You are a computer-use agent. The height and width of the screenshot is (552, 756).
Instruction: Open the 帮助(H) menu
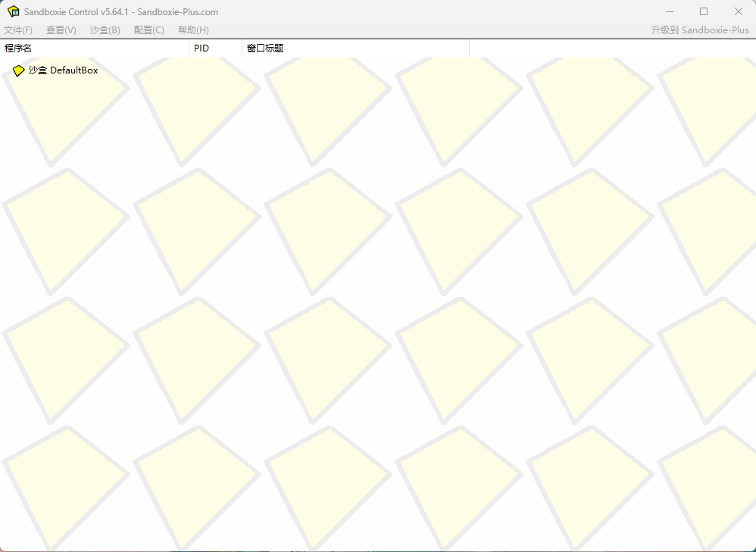coord(192,30)
